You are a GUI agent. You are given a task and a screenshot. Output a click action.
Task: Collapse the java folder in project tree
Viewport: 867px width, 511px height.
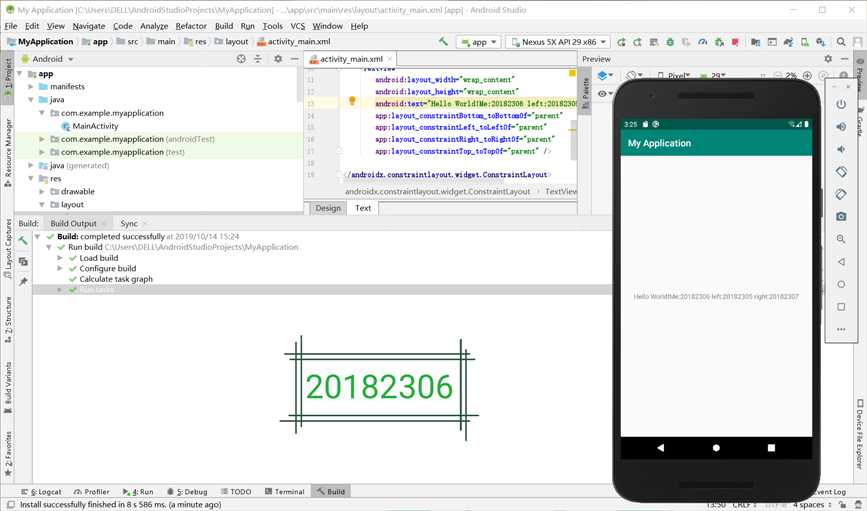click(x=31, y=100)
